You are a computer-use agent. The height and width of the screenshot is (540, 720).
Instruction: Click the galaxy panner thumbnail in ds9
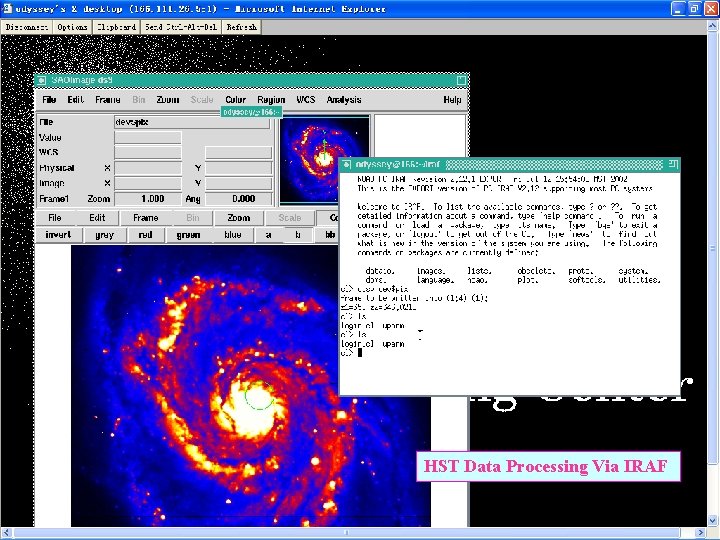tap(324, 158)
